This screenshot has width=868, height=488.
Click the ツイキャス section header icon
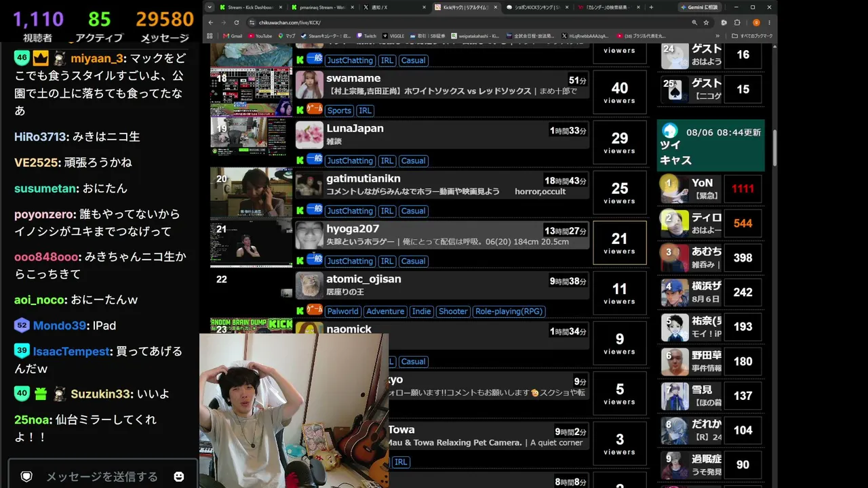coord(670,131)
